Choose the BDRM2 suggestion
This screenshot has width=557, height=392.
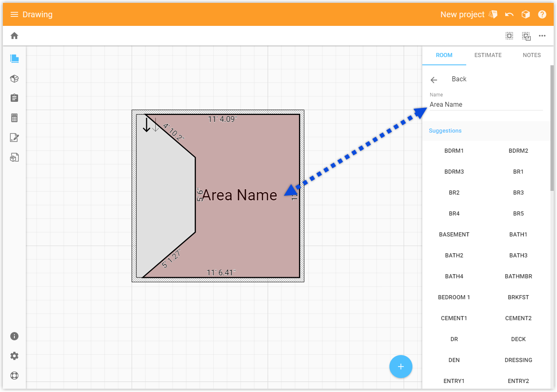click(x=518, y=151)
